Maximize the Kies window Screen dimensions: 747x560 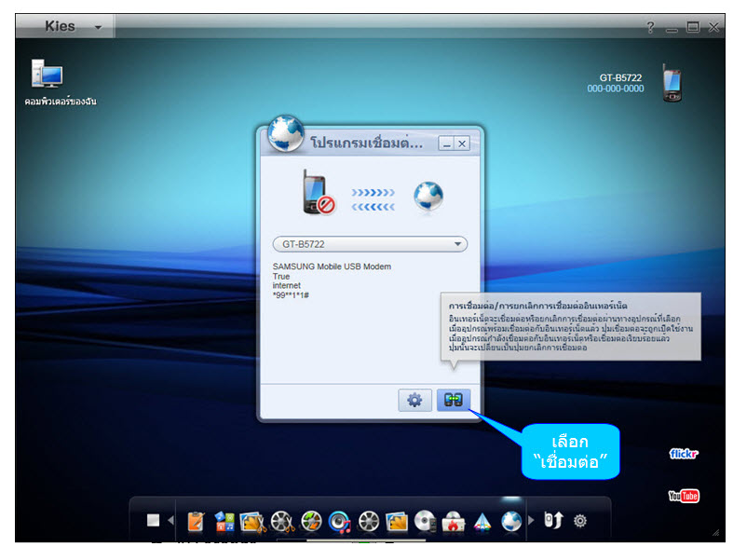(x=693, y=27)
